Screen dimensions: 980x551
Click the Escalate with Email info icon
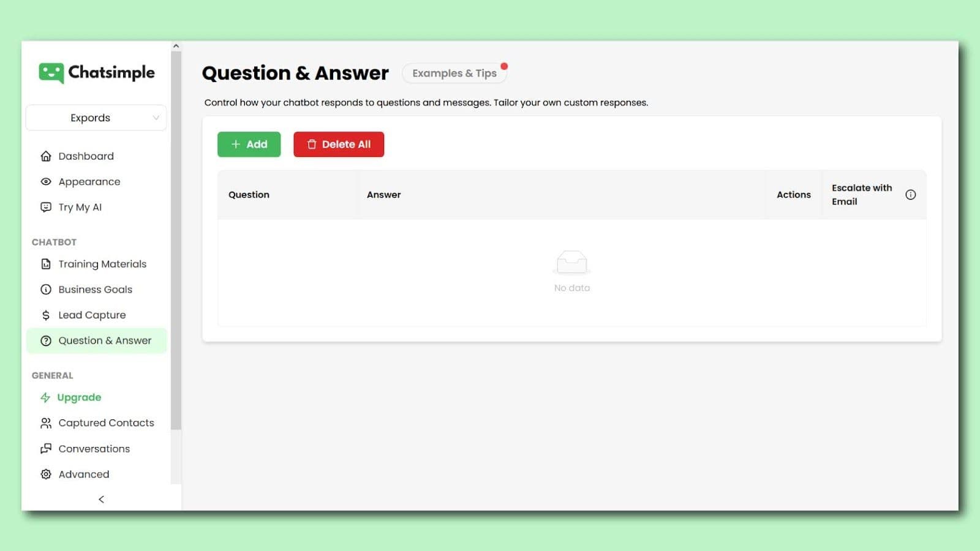pos(911,195)
